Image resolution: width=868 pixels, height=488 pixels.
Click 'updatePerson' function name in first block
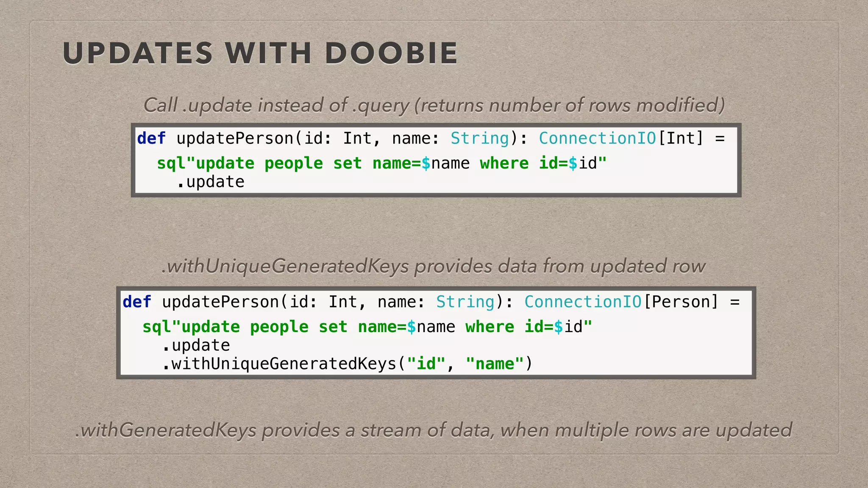click(x=235, y=139)
